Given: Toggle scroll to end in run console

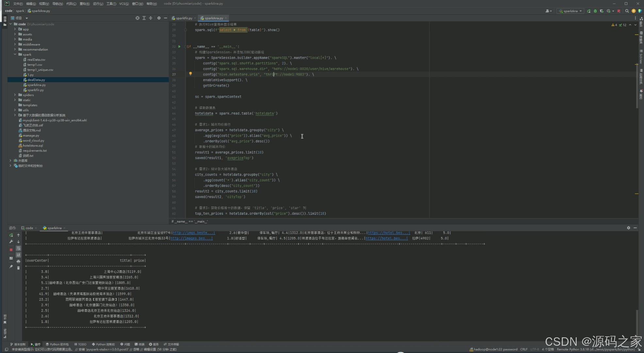Looking at the screenshot, I should pos(18,255).
